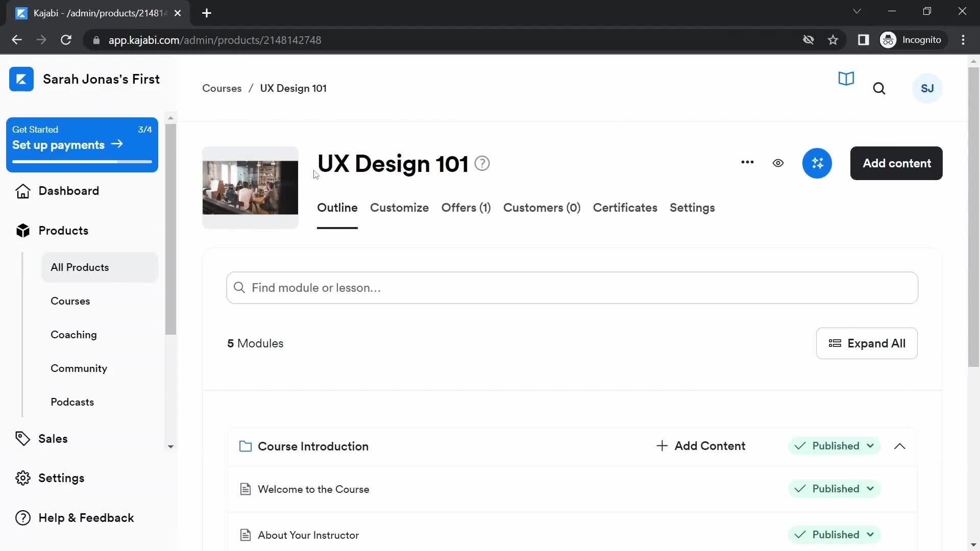Click the site lock icon in address bar
The width and height of the screenshot is (980, 551).
96,40
